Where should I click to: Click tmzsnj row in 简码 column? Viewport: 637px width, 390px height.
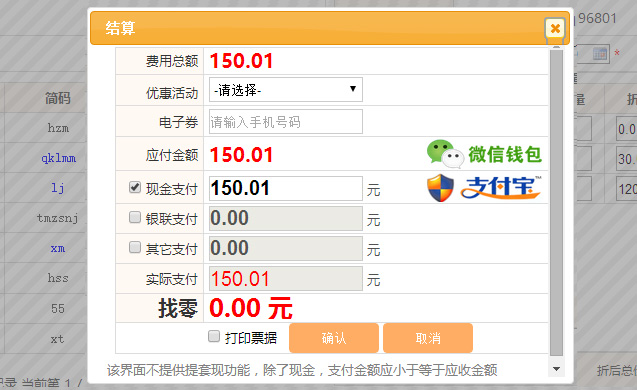pos(58,218)
